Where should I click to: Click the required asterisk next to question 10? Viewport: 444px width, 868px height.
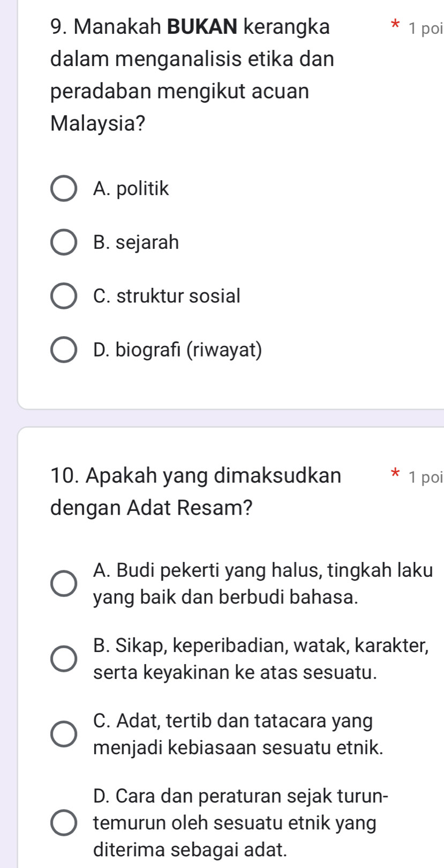pos(395,474)
